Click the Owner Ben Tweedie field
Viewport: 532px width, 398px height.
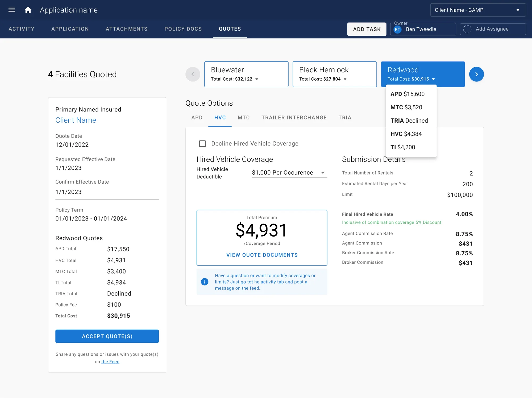(x=423, y=29)
